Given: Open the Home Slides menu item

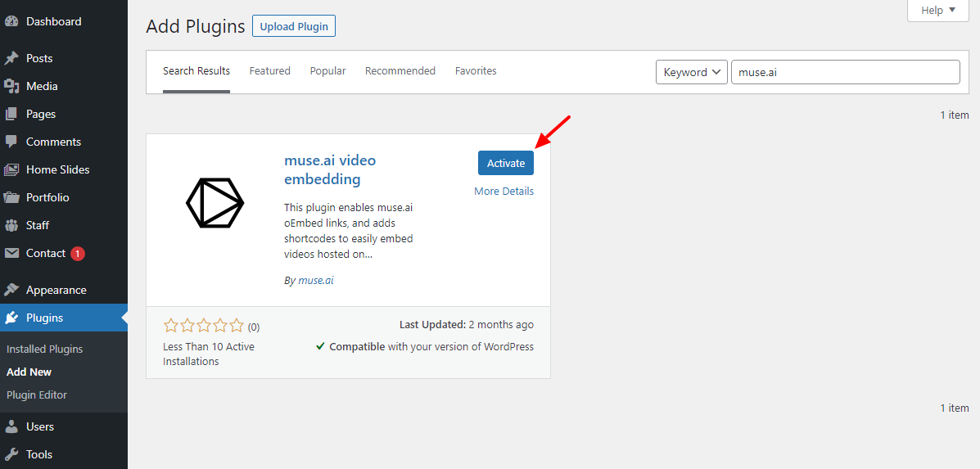Looking at the screenshot, I should (x=64, y=169).
